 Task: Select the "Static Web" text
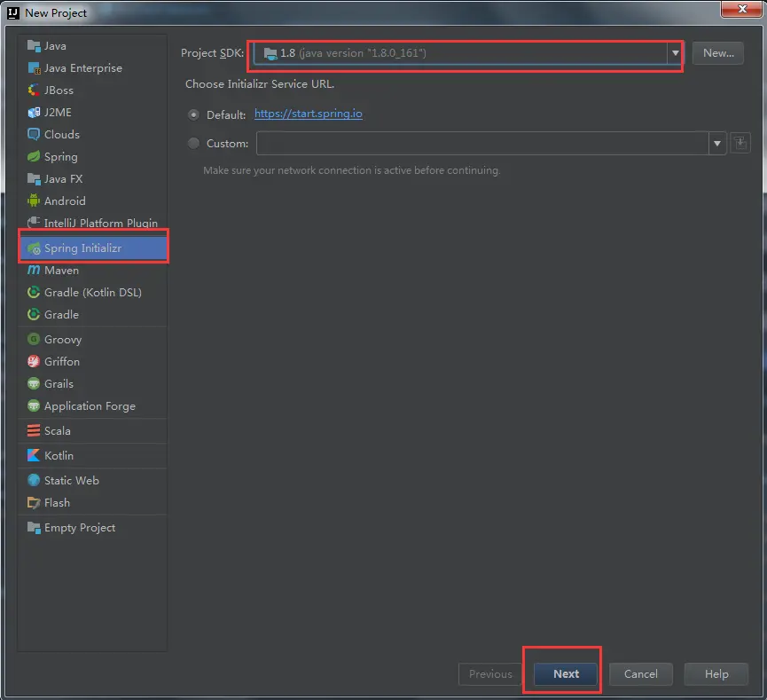(x=72, y=481)
